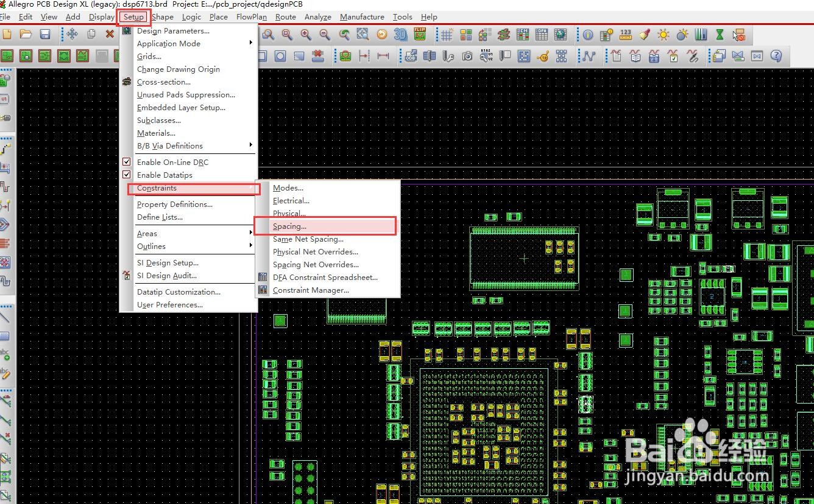Click the blue info Show Element icon

click(587, 35)
